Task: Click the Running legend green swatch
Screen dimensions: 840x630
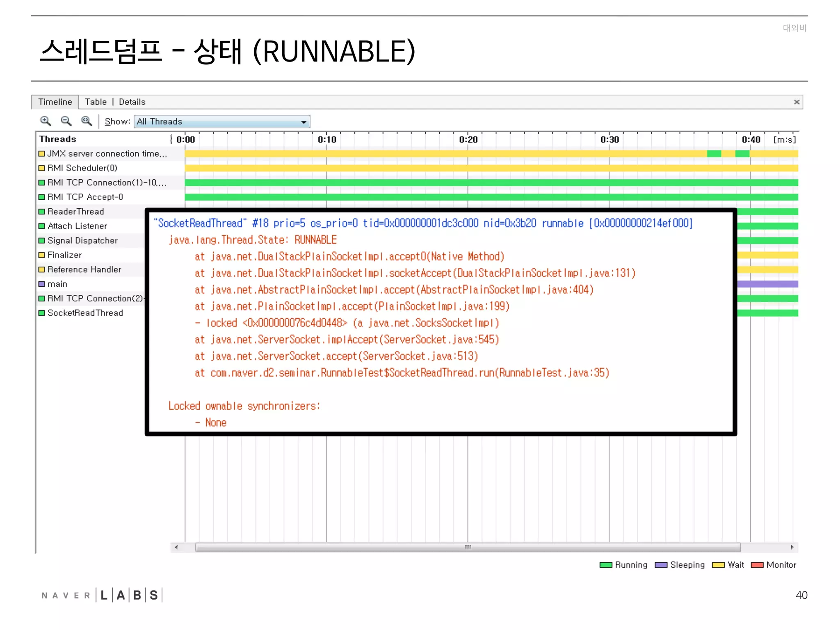Action: click(x=605, y=565)
